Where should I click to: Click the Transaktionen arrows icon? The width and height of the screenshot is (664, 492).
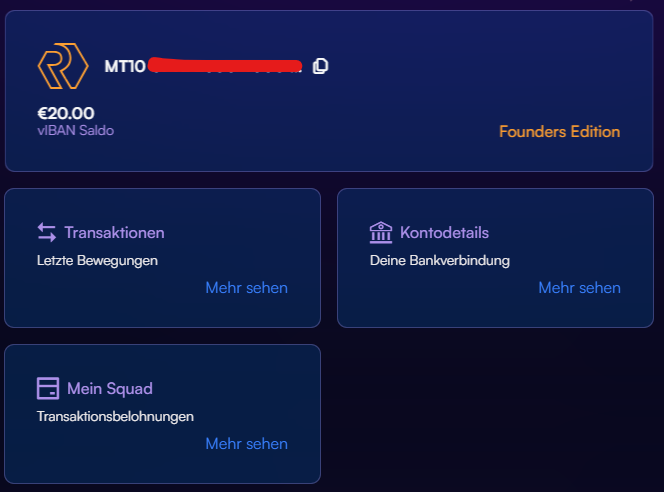point(47,232)
